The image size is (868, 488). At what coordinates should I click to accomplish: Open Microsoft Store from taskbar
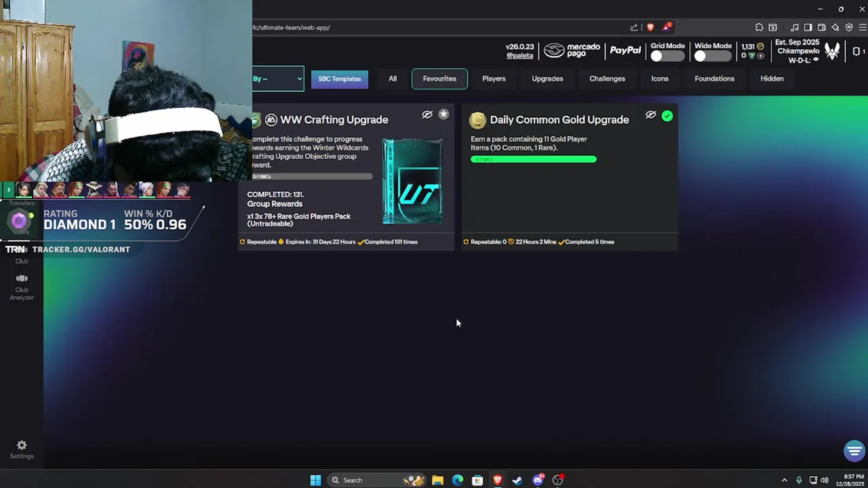click(477, 481)
